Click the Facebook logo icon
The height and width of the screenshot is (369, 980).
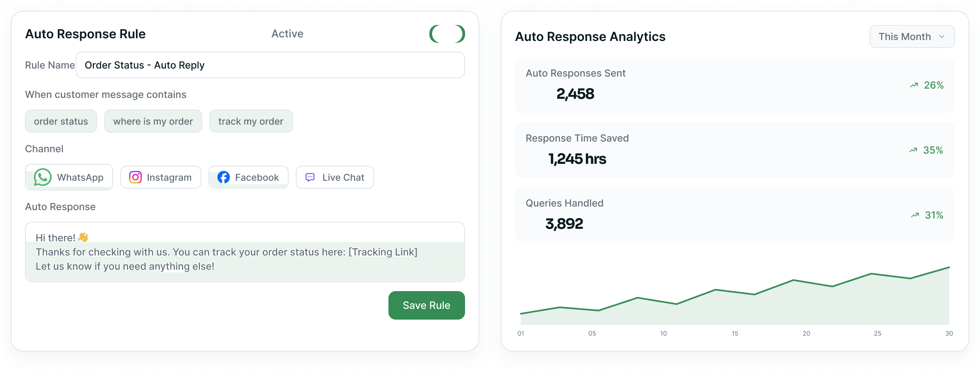224,177
